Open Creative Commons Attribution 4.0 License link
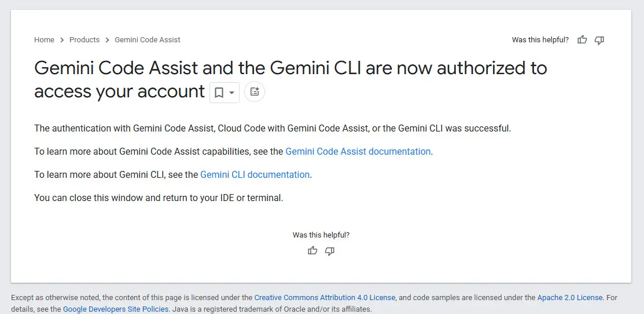The width and height of the screenshot is (644, 314). point(325,298)
